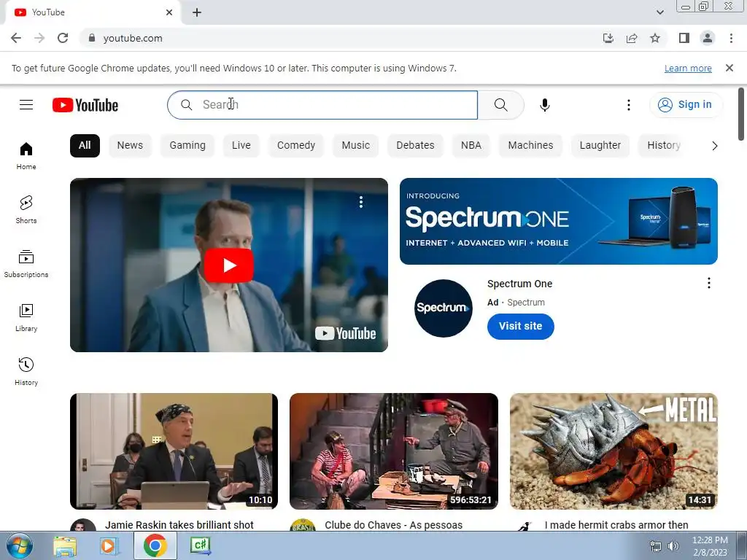Viewport: 747px width, 560px height.
Task: Click the page vertical scrollbar
Action: [741, 114]
